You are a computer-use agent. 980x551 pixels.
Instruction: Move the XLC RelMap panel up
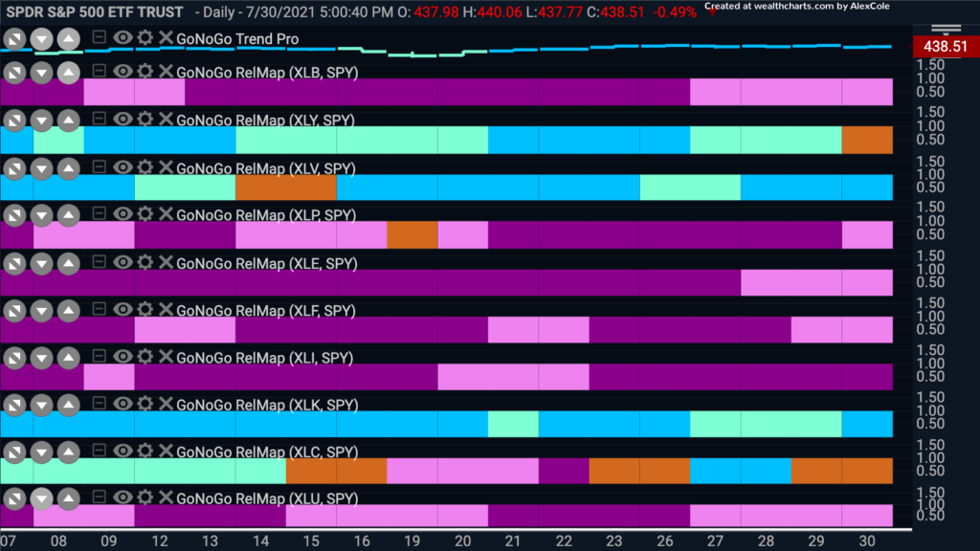tap(69, 452)
